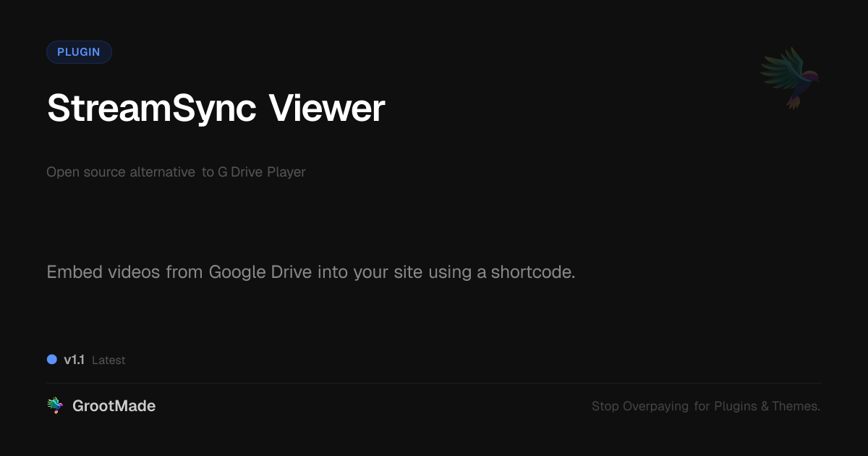868x456 pixels.
Task: Click the word "Plugins" in tagline
Action: 736,406
